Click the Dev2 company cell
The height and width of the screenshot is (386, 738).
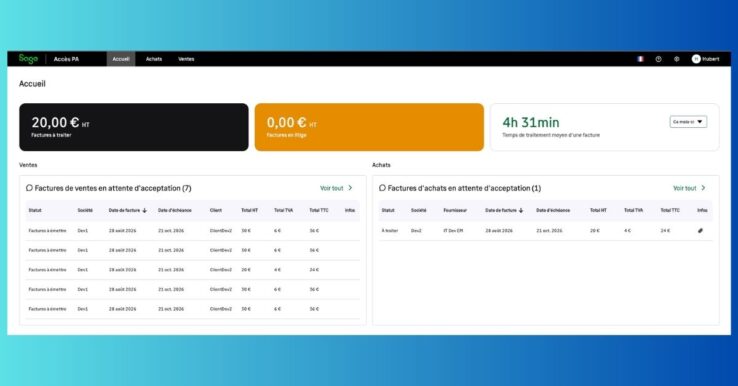click(x=416, y=231)
